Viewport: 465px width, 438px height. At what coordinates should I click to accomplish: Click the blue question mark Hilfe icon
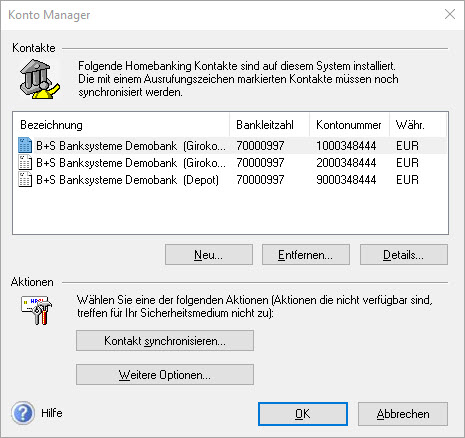pos(23,413)
